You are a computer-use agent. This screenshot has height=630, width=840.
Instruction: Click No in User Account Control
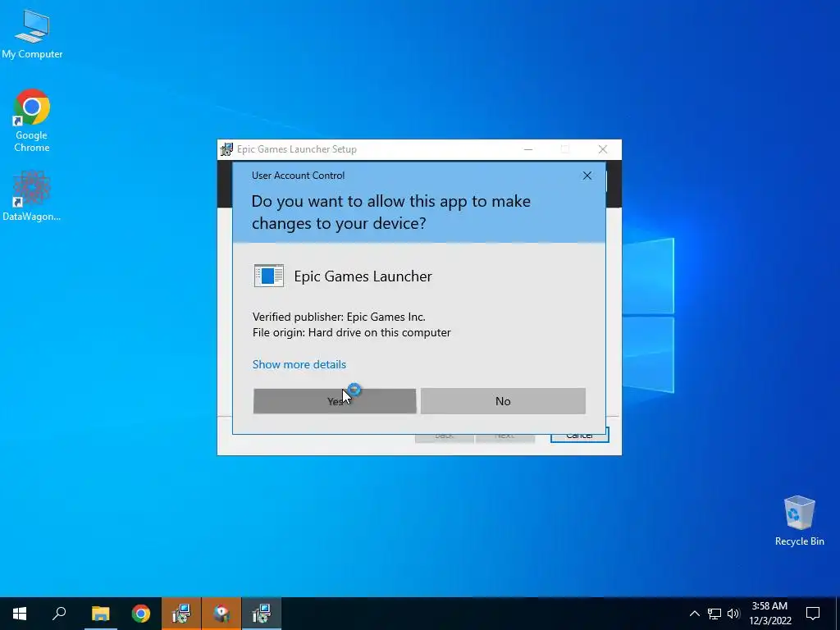(x=503, y=400)
